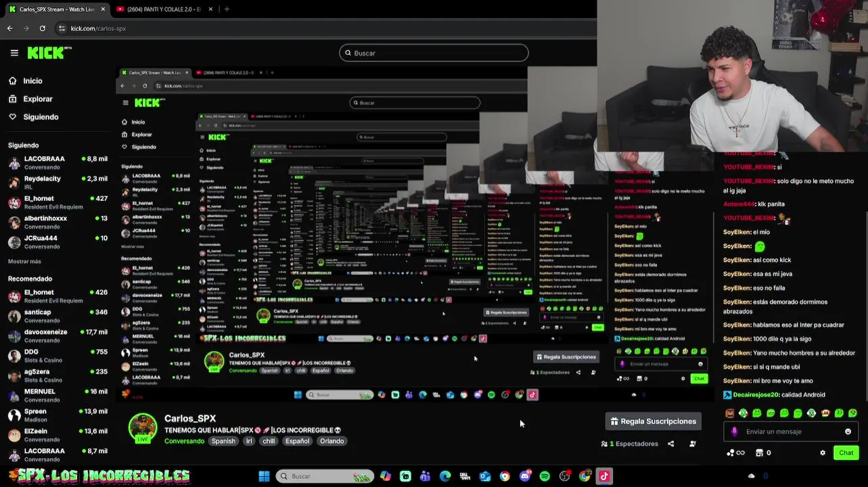Focus the Kick Buscar search field
The image size is (868, 487).
434,53
